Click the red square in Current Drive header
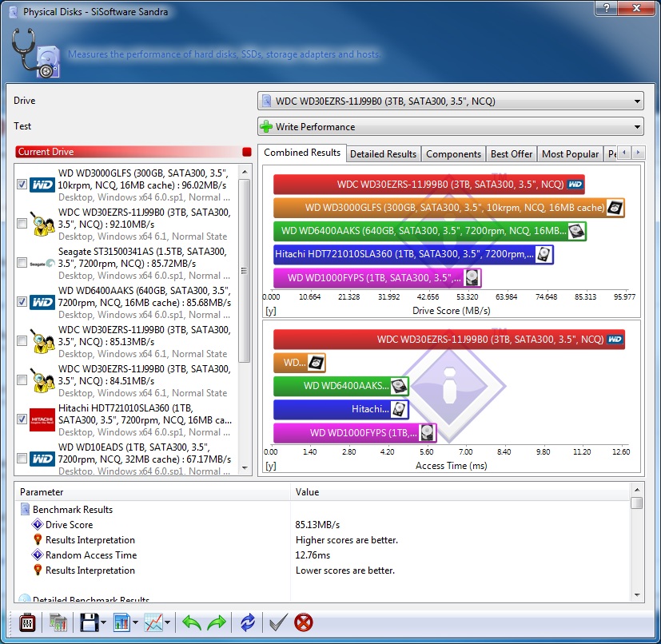 click(247, 152)
